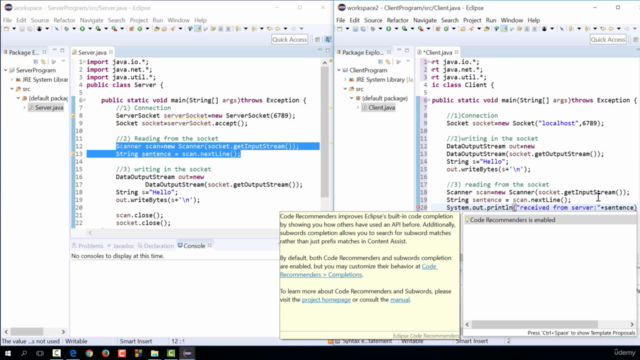Click Debug bug icon in Server window toolbar
The image size is (640, 360).
click(x=67, y=29)
